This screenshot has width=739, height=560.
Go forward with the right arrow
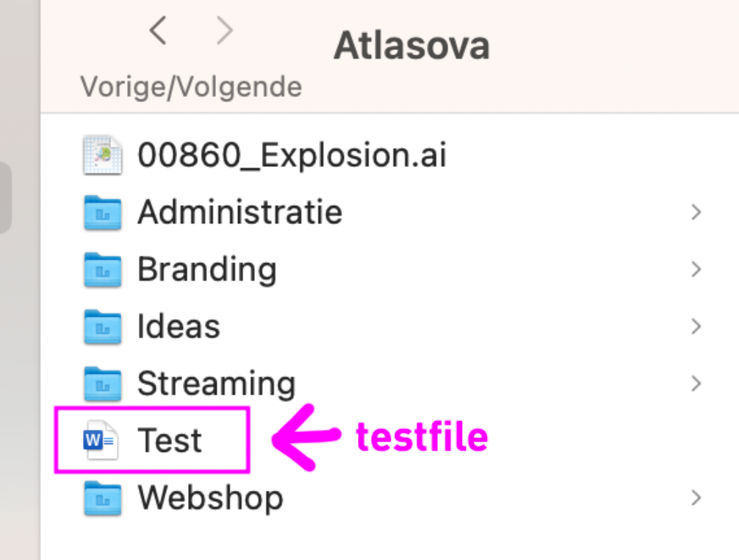coord(224,31)
